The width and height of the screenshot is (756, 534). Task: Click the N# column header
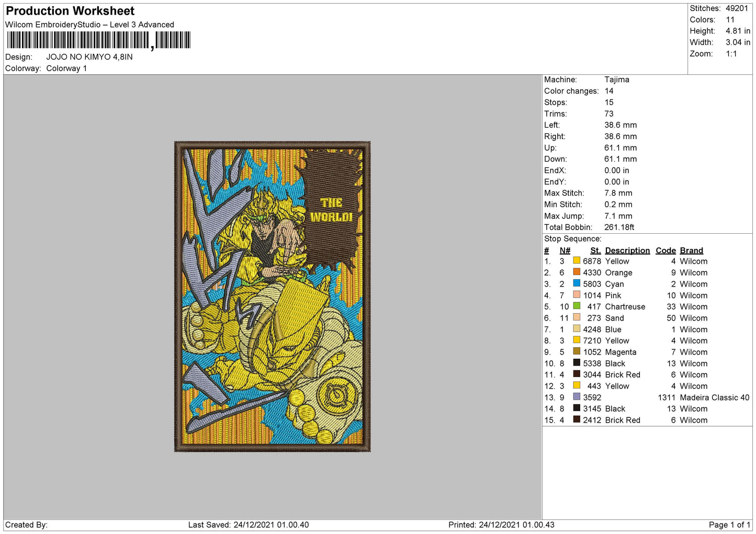click(x=565, y=251)
